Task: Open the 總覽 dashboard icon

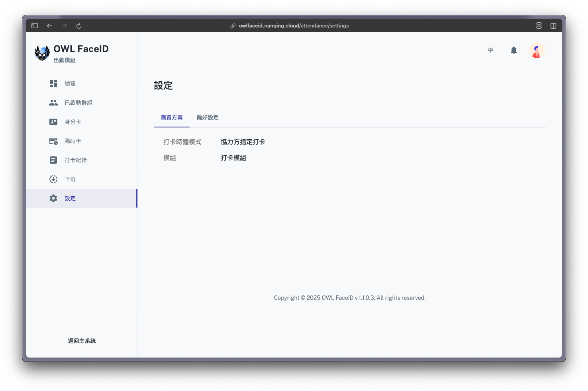Action: coord(53,84)
